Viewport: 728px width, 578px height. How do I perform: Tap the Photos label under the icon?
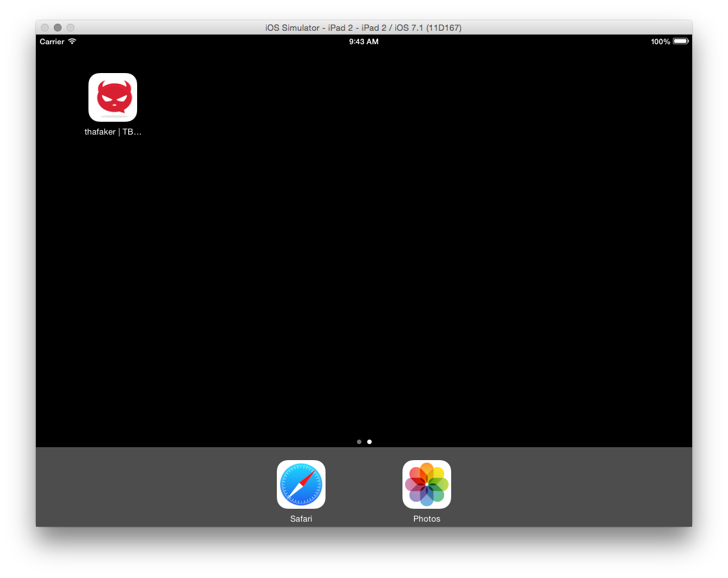[427, 519]
